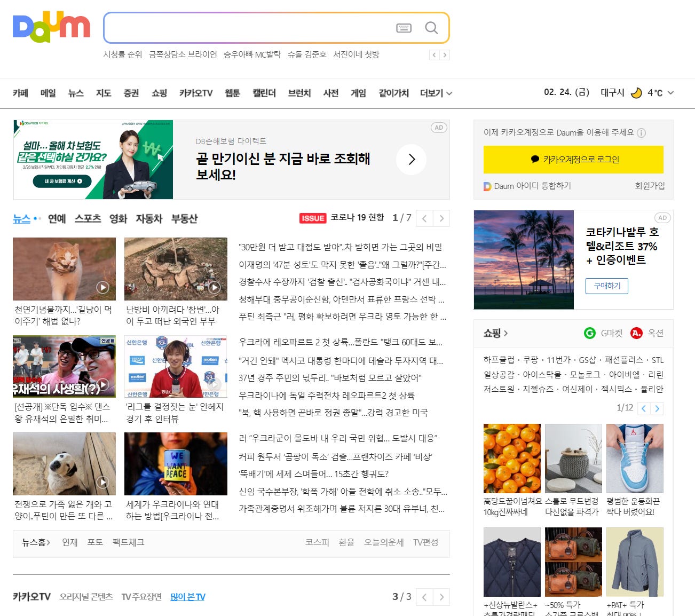Click the magnifier search icon

(431, 28)
